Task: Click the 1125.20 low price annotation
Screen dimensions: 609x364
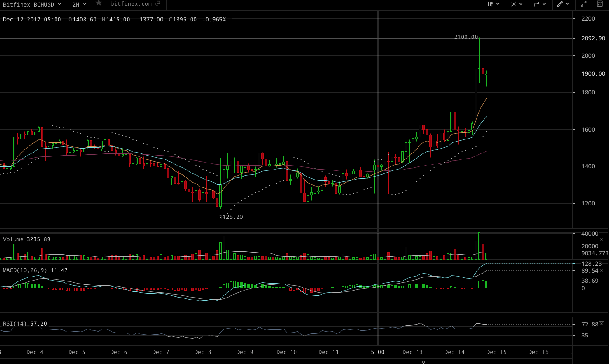Action: click(x=231, y=217)
